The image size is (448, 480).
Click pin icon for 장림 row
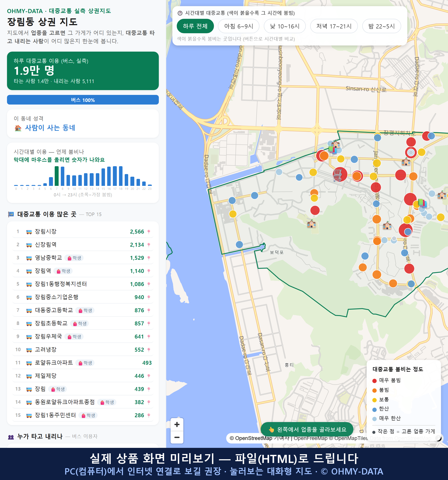[149, 389]
